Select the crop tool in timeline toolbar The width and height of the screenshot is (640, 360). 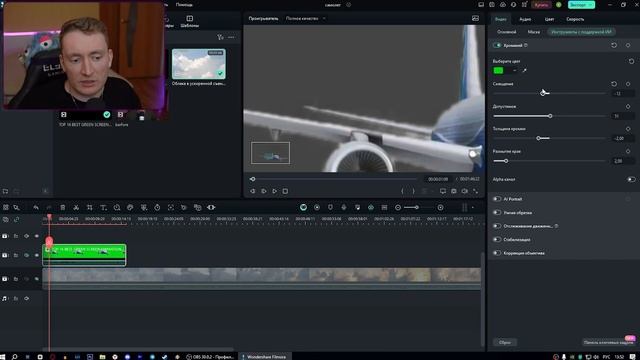89,207
